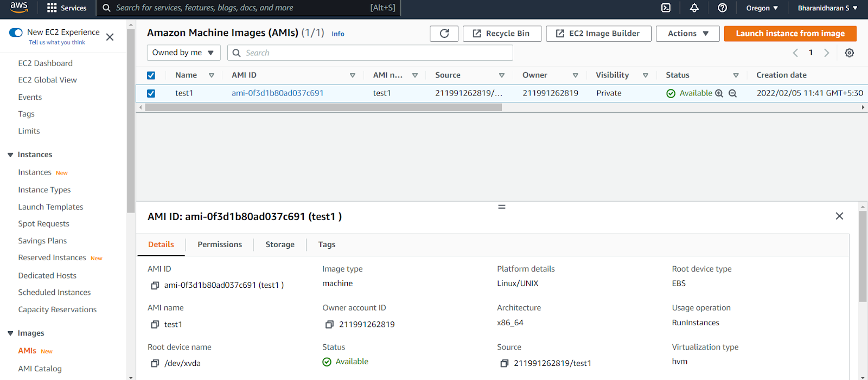The width and height of the screenshot is (868, 380).
Task: Zoom out filter on Available status
Action: (x=732, y=93)
